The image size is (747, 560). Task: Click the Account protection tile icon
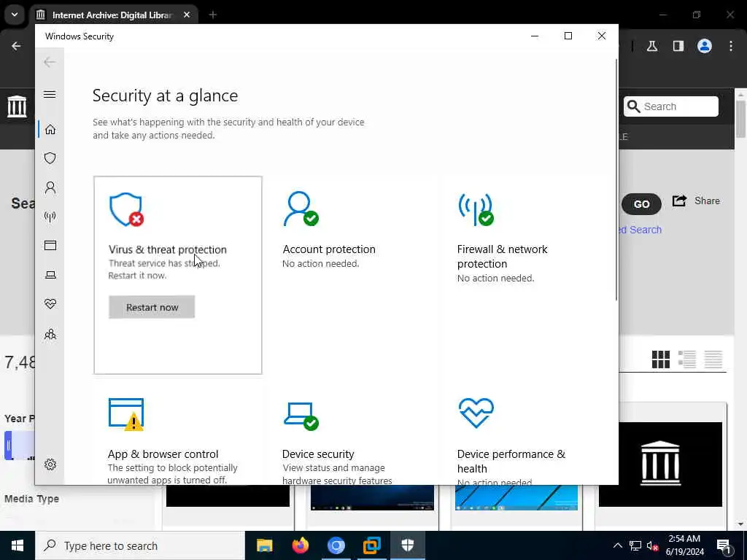click(x=301, y=209)
